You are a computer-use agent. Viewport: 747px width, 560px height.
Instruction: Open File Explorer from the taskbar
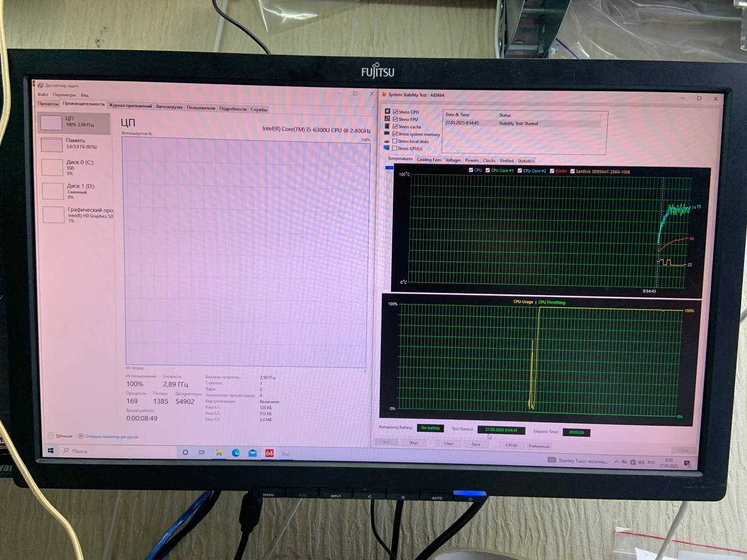pyautogui.click(x=219, y=453)
